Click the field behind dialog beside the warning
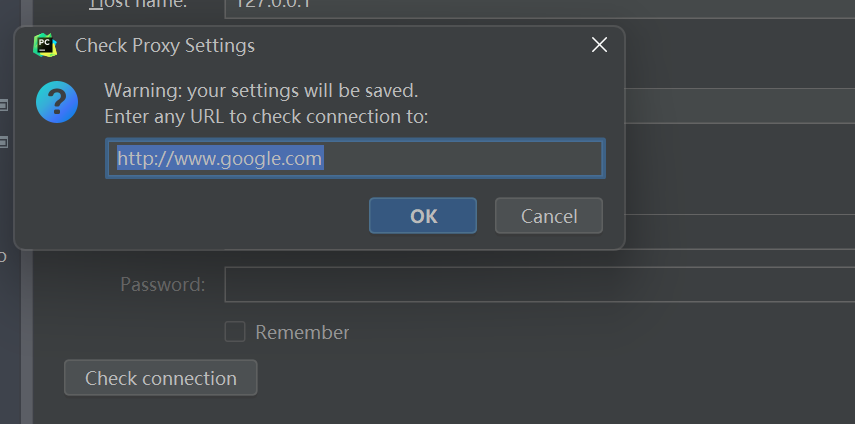 pyautogui.click(x=740, y=106)
